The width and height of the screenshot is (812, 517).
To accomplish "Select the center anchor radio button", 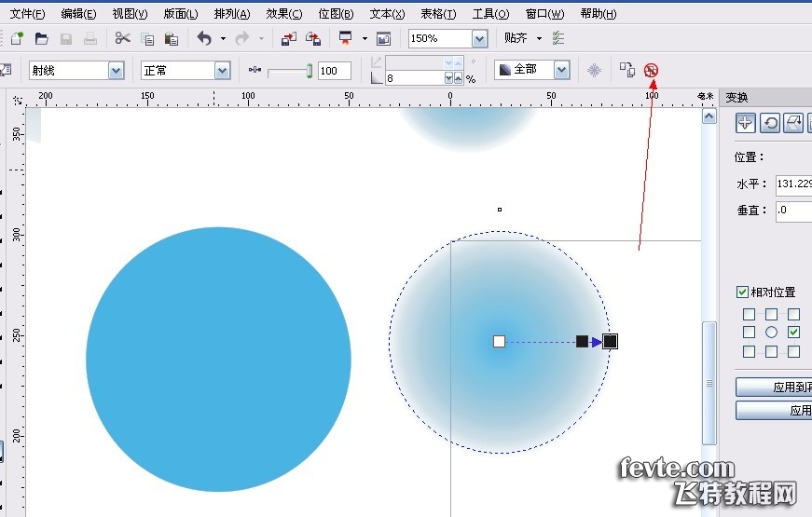I will pyautogui.click(x=771, y=333).
